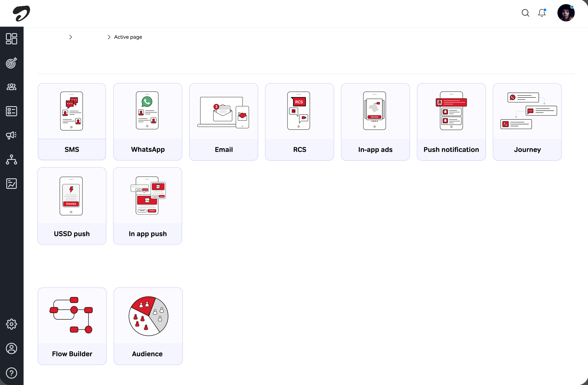Viewport: 588px width, 385px height.
Task: Click the chevron before Active page
Action: coord(109,37)
